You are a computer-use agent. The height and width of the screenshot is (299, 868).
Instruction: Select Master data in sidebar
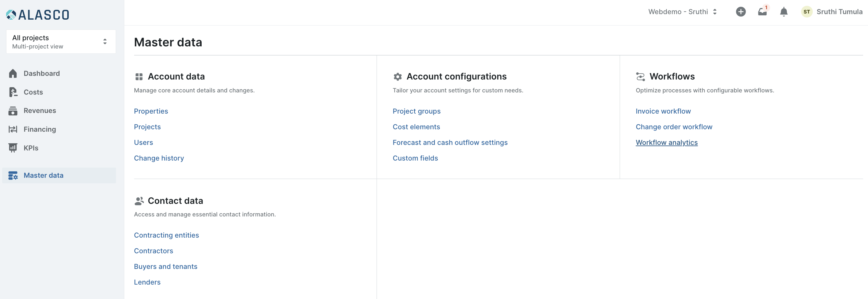point(44,175)
